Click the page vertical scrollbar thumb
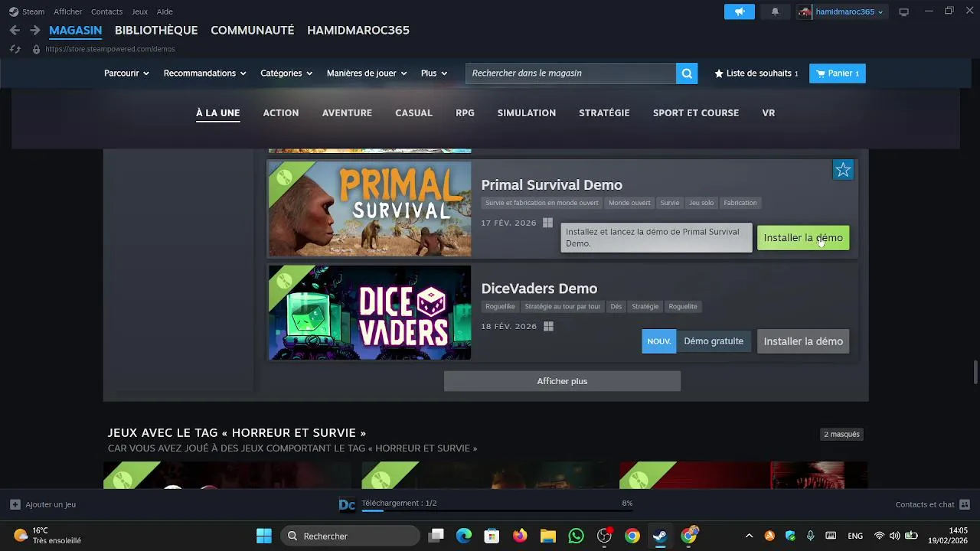Screen dimensions: 980x551 (x=975, y=373)
